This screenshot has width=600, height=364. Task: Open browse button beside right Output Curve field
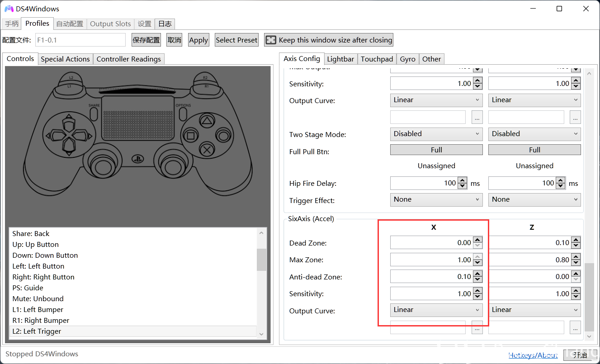click(575, 117)
